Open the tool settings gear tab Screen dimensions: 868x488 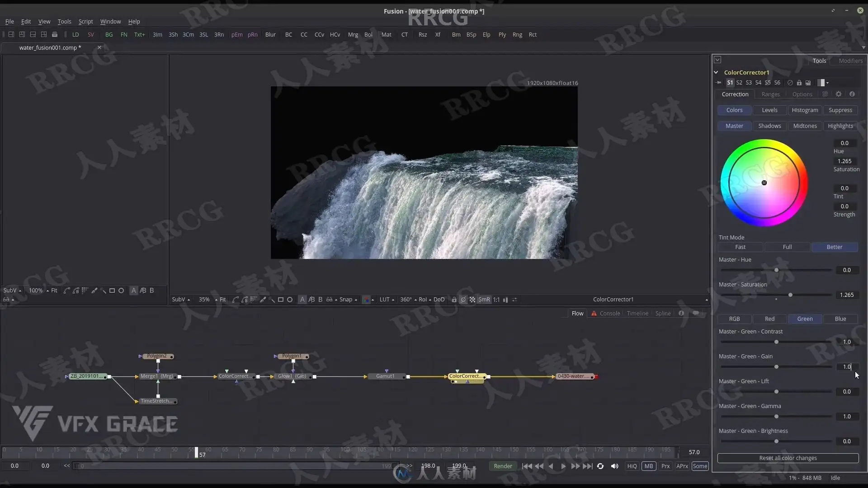click(x=839, y=94)
